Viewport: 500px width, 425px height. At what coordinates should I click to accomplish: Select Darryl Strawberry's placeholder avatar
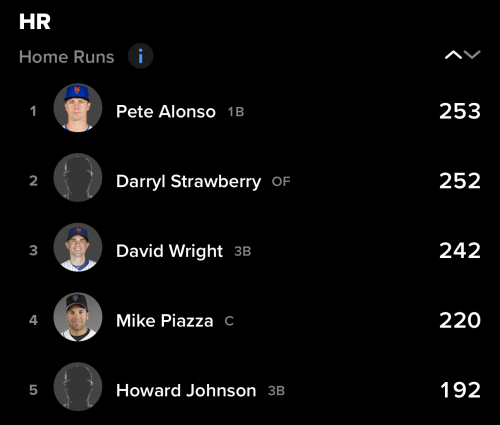(78, 177)
